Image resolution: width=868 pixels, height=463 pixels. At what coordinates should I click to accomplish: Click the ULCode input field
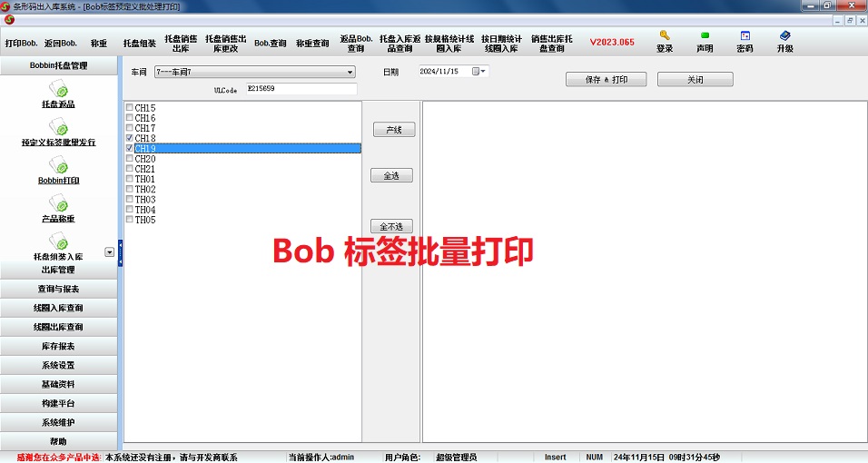click(301, 89)
